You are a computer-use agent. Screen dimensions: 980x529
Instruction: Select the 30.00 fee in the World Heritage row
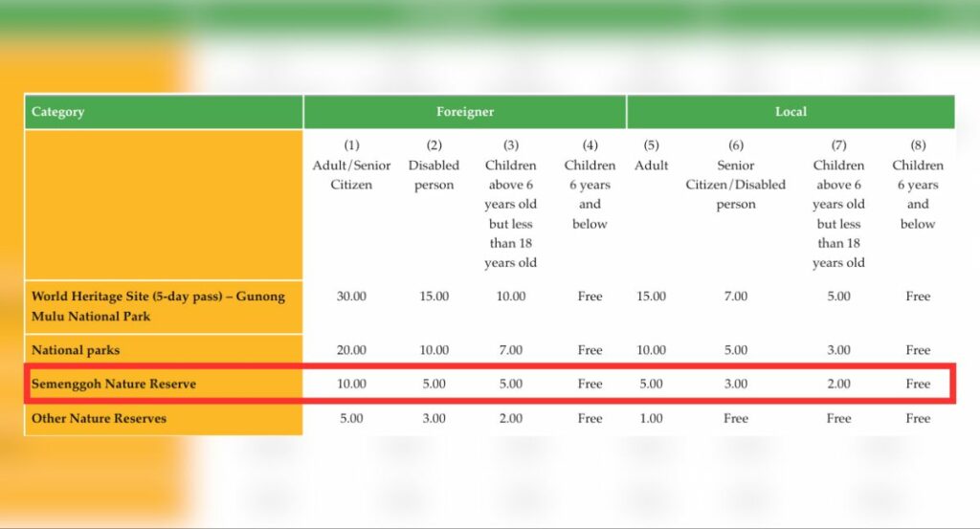[x=351, y=296]
